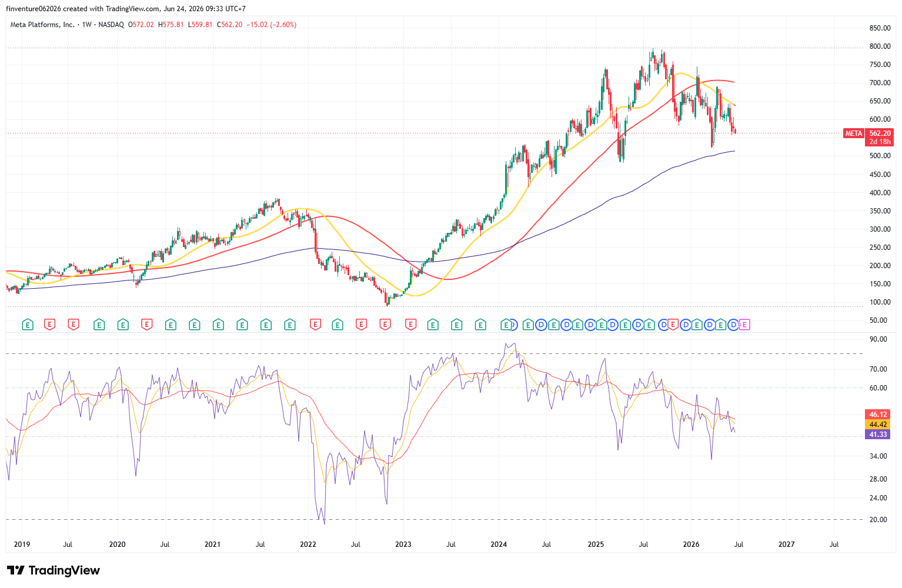Viewport: 902px width, 588px height.
Task: Click the close value C562.20
Action: click(x=230, y=25)
